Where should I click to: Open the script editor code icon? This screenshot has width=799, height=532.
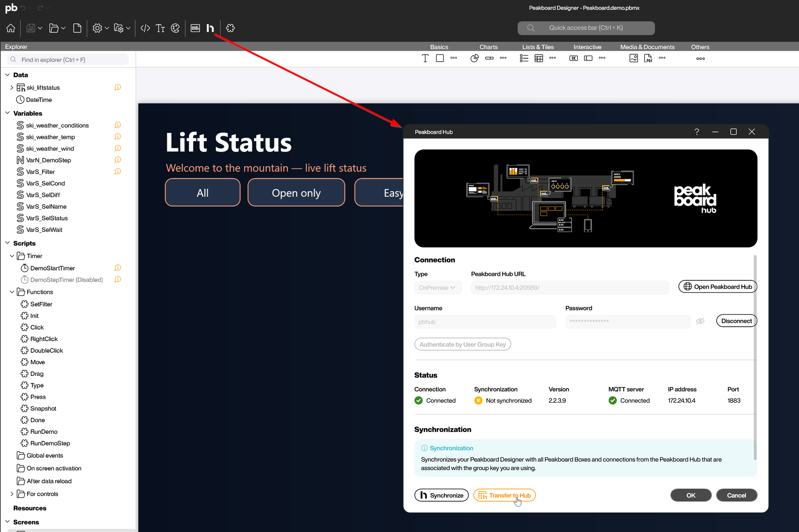[x=145, y=28]
